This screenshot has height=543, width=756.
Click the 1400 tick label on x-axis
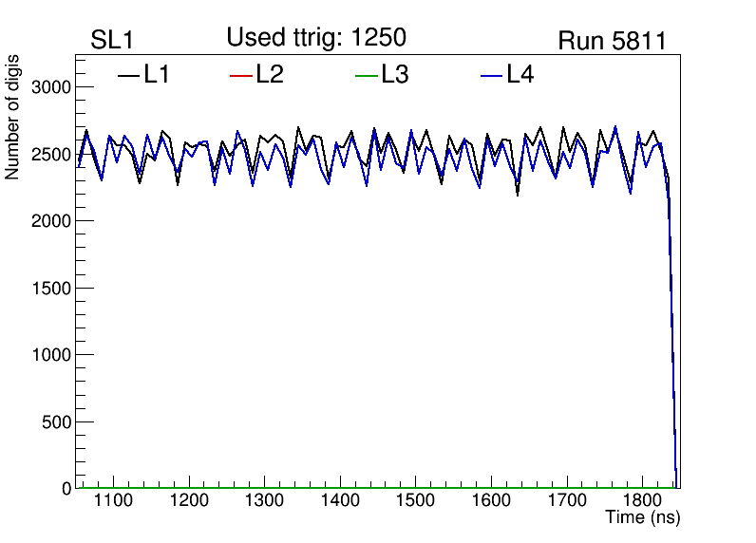click(x=340, y=500)
